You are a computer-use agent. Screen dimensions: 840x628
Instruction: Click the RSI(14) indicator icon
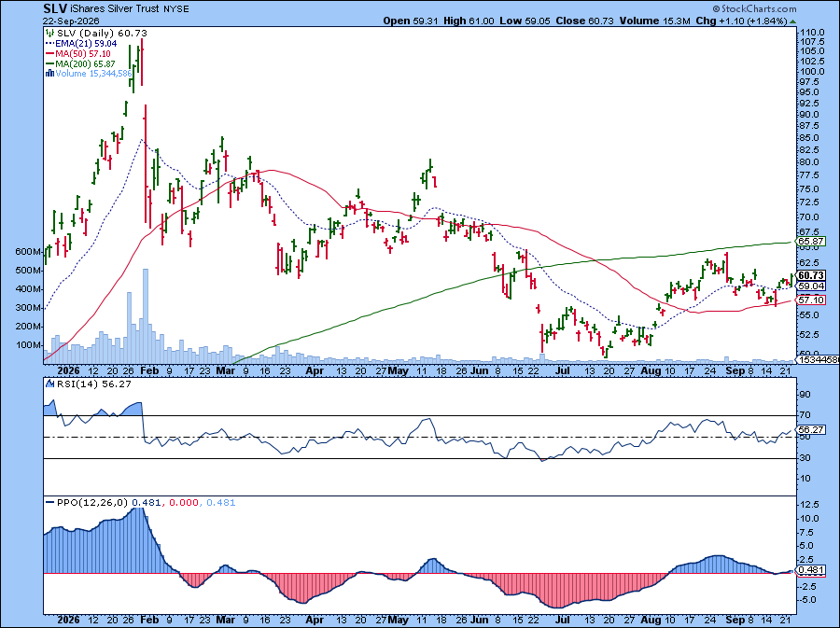[x=49, y=384]
